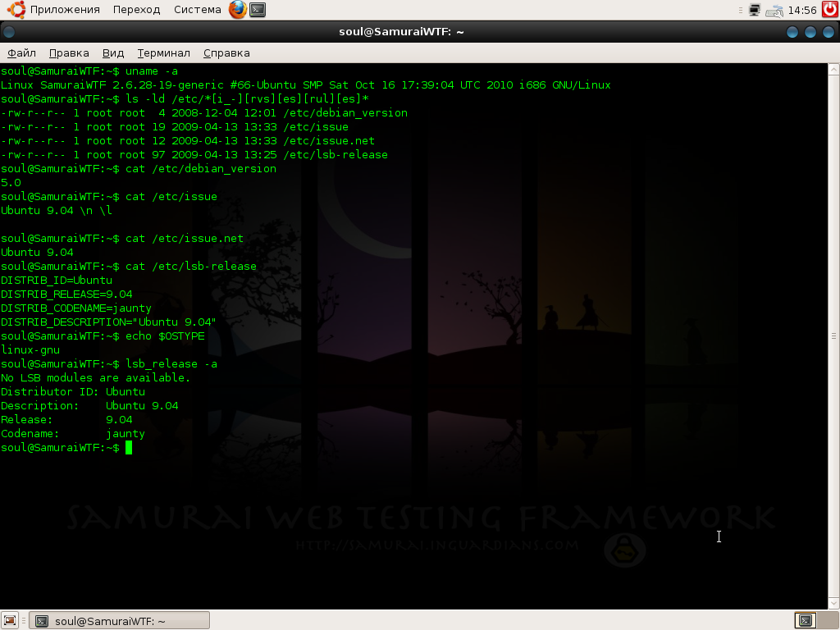Click '/etc/issue.net' in the ls listing
This screenshot has height=630, width=840.
[x=329, y=141]
